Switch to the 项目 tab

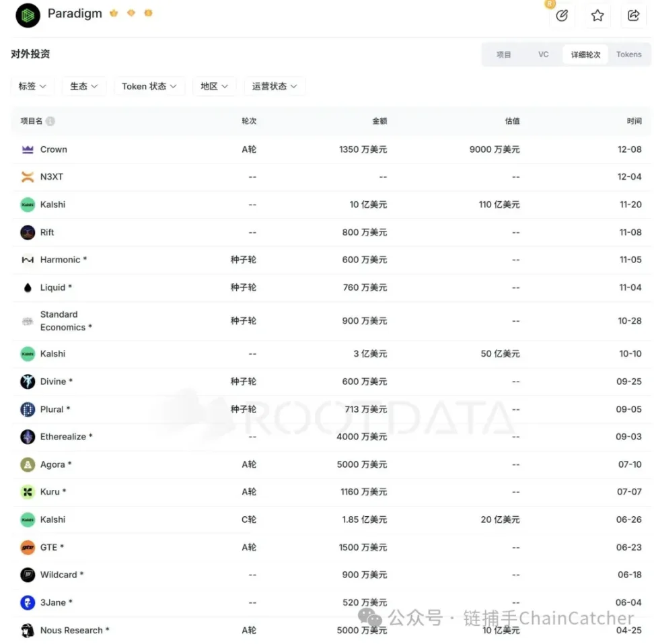tap(504, 55)
